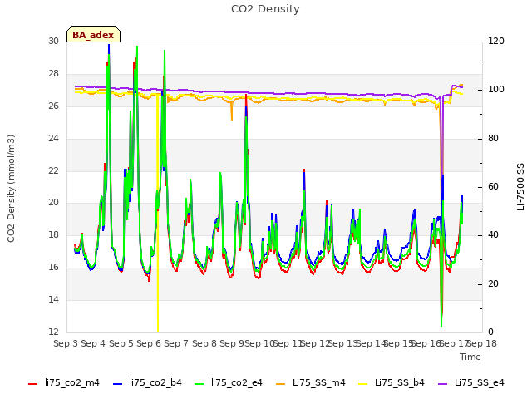532x399 pixels.
Task: Click the LI-7500 SS right axis label
Action: 520,187
